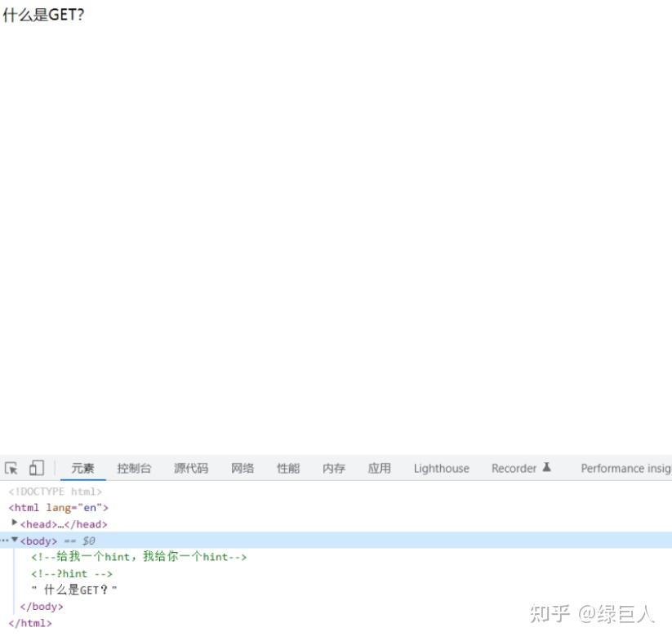Switch to the 控制台 Console panel
This screenshot has width=672, height=641.
[134, 468]
